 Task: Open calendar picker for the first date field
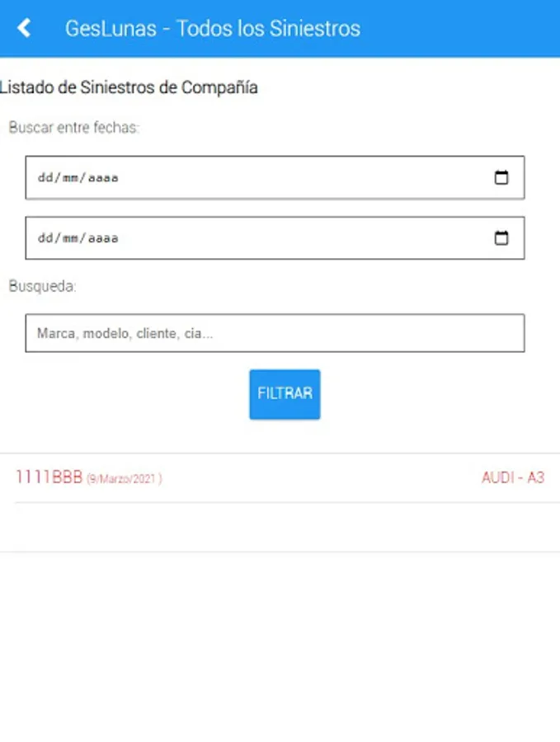[501, 177]
